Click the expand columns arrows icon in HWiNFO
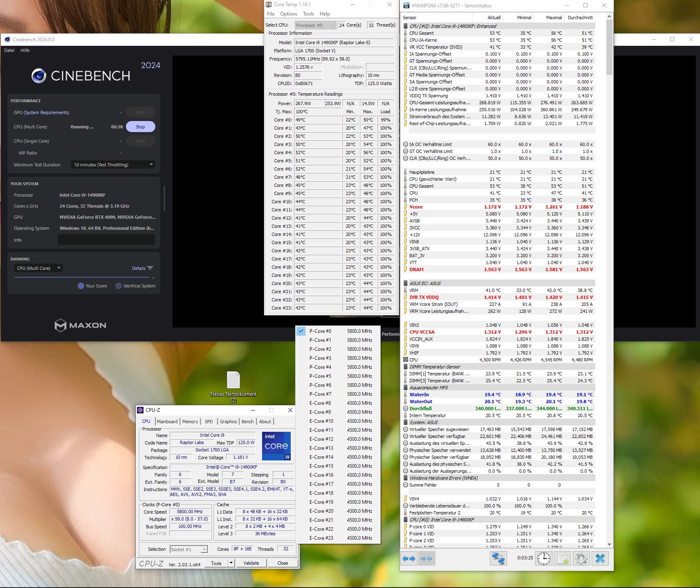 click(x=409, y=559)
